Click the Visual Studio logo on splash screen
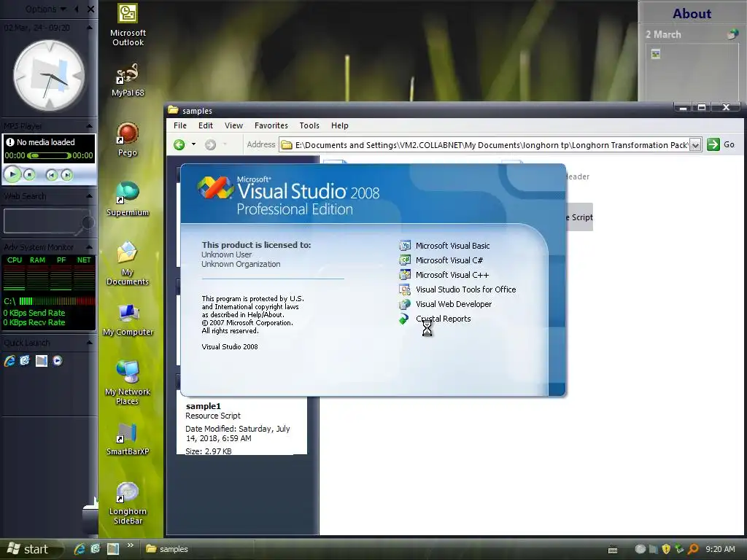This screenshot has width=747, height=560. (x=215, y=187)
